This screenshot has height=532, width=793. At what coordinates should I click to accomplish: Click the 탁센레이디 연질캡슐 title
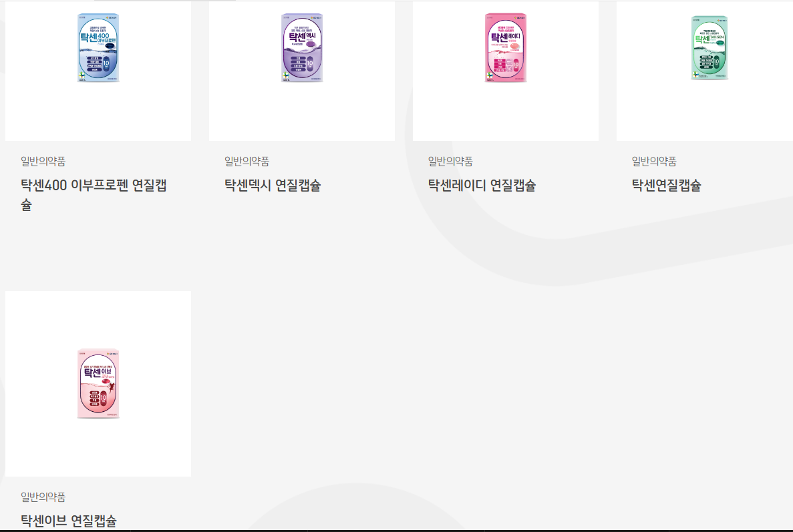pos(482,186)
